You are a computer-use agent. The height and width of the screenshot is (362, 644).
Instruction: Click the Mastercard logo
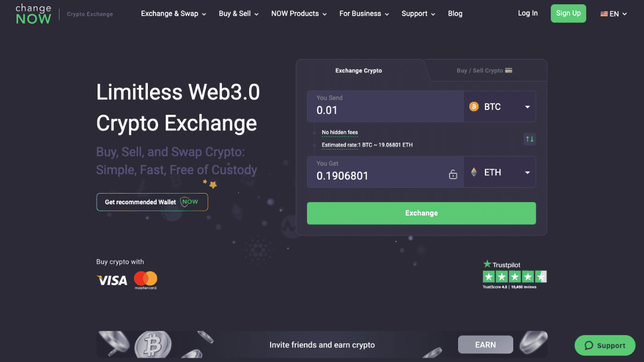point(145,280)
